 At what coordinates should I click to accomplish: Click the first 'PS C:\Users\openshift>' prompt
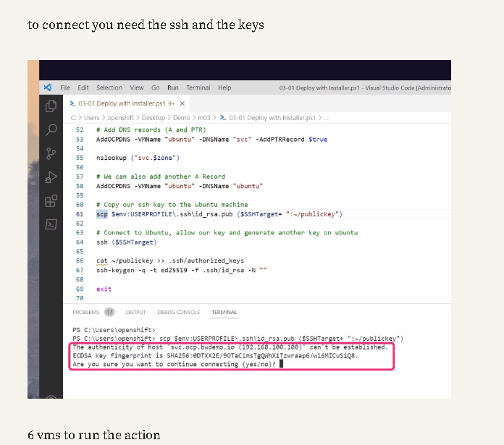[114, 330]
